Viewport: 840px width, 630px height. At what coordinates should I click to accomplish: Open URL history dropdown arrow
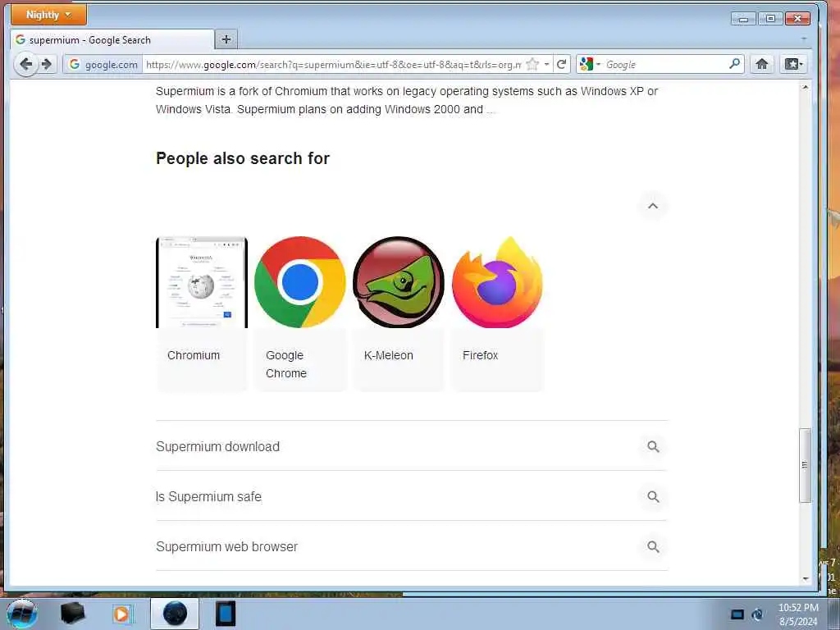pyautogui.click(x=546, y=64)
